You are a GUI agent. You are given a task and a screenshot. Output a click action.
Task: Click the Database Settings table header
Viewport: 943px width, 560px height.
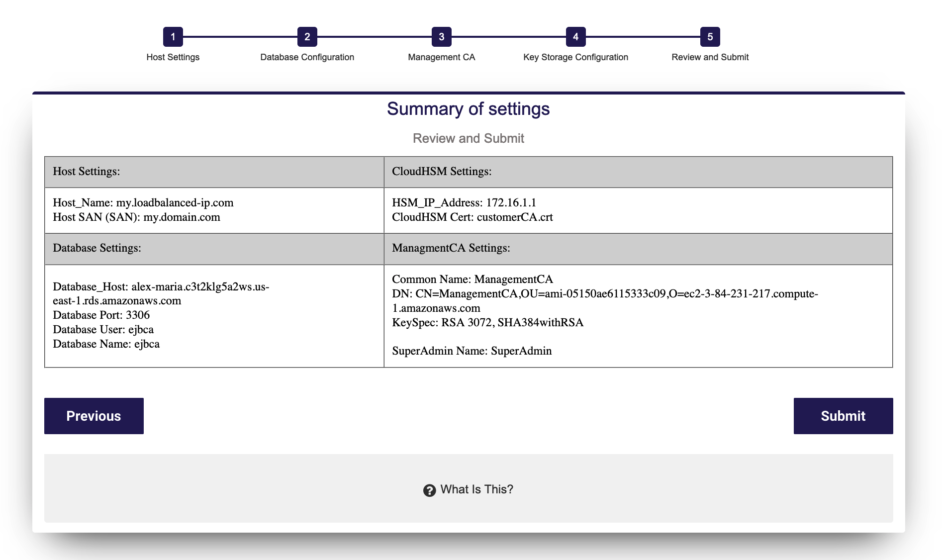point(214,248)
